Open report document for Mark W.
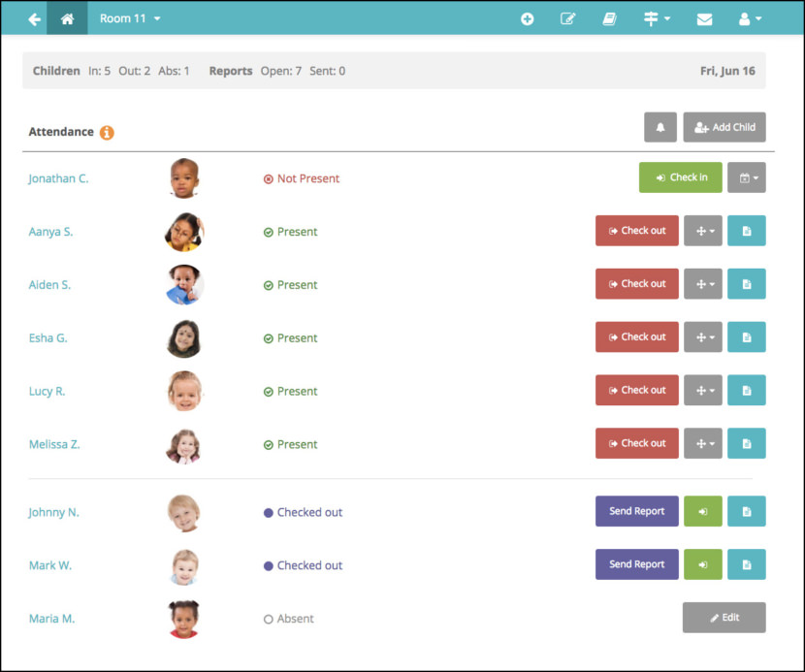The image size is (805, 672). point(747,564)
